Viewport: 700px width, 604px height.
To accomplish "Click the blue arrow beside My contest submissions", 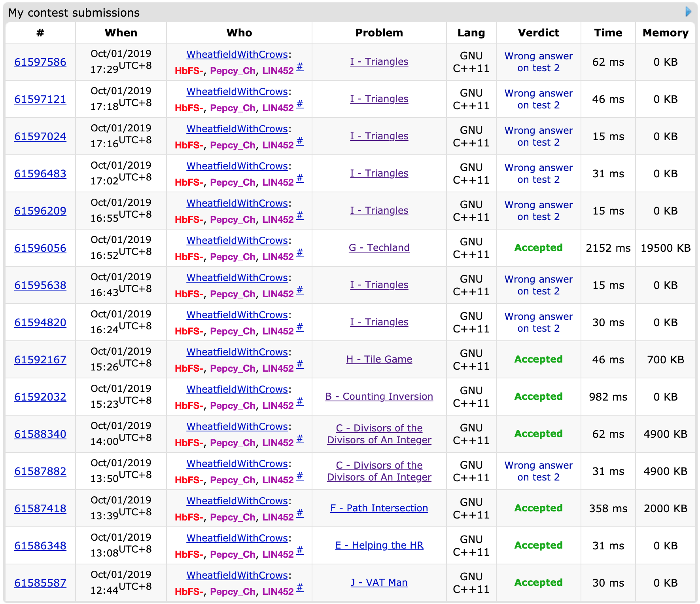I will pyautogui.click(x=688, y=12).
